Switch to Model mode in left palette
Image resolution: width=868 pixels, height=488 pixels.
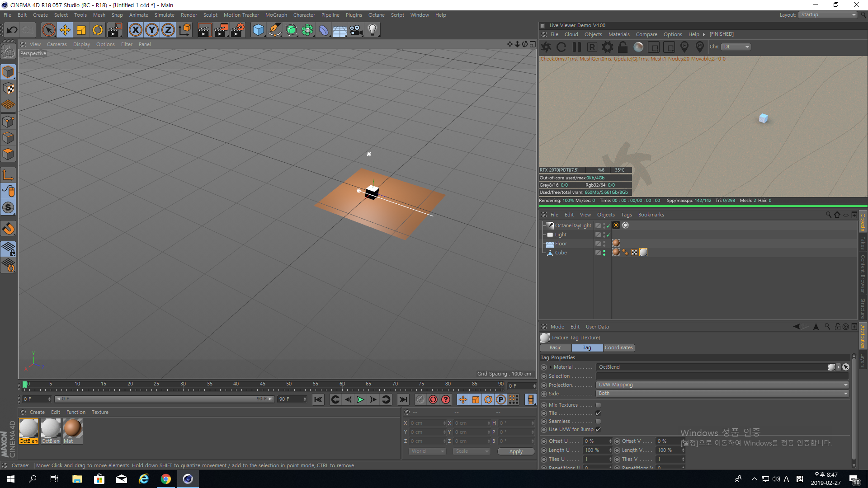click(x=8, y=72)
